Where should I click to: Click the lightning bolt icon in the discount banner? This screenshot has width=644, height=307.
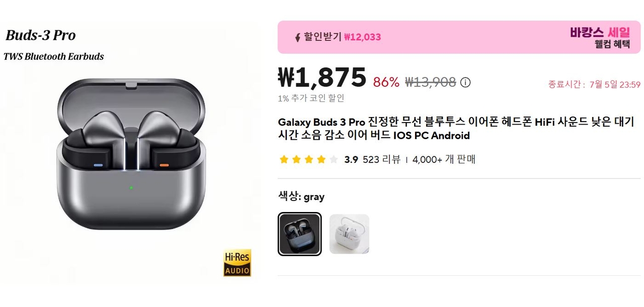(297, 37)
